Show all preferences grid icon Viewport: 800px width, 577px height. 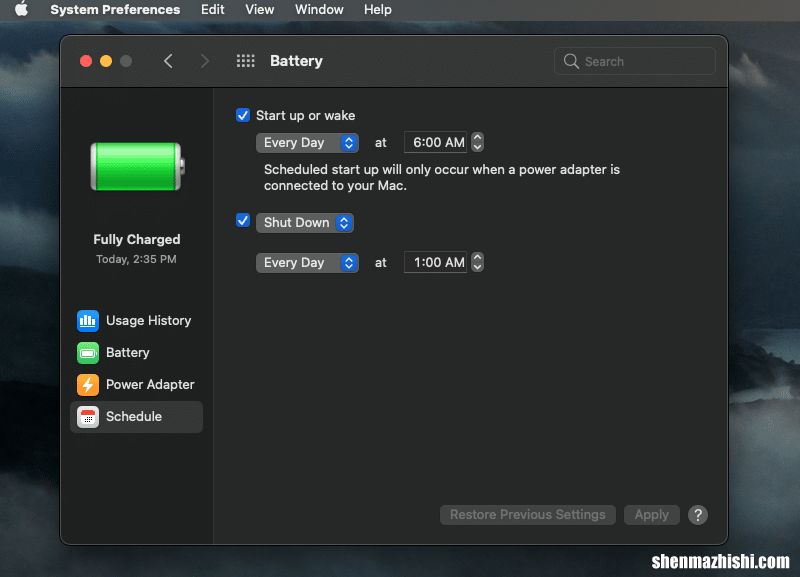pyautogui.click(x=245, y=61)
